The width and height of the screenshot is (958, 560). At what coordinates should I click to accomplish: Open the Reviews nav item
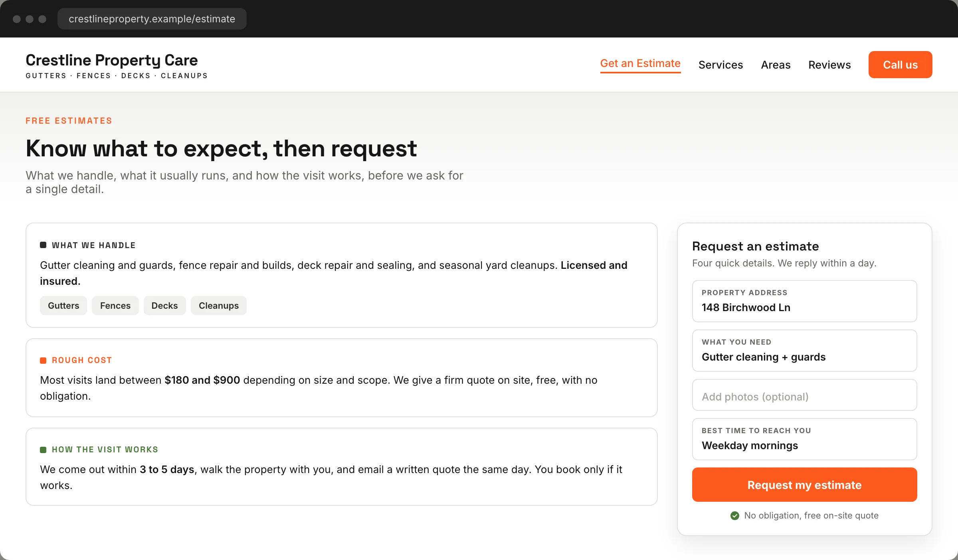[x=829, y=65]
